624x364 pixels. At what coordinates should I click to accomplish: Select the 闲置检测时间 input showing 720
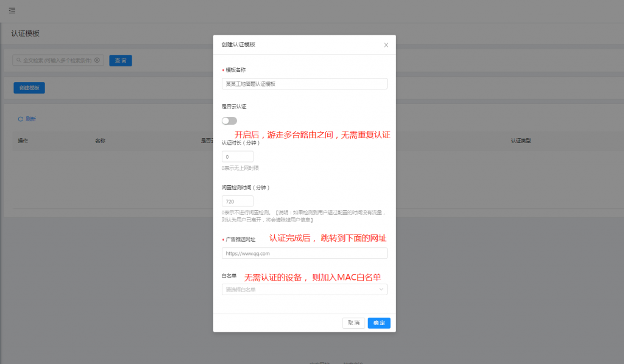tap(237, 201)
